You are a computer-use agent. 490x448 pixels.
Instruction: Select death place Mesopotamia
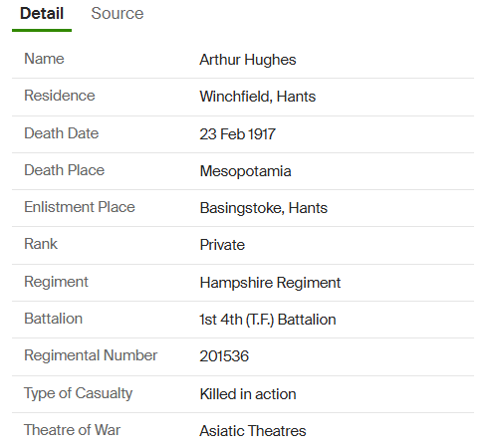(x=245, y=171)
